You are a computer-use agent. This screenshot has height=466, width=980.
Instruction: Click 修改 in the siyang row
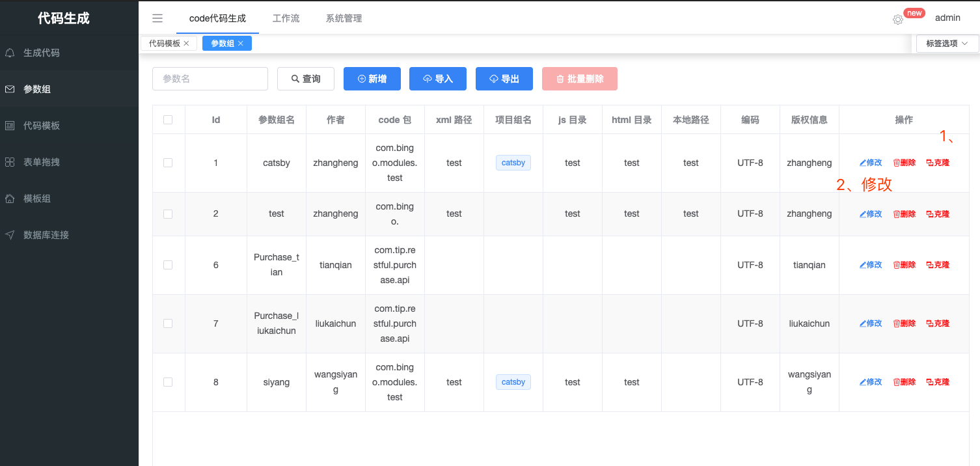871,382
